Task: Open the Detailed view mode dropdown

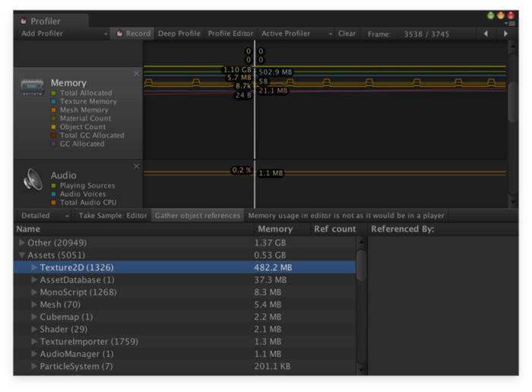Action: click(x=45, y=216)
